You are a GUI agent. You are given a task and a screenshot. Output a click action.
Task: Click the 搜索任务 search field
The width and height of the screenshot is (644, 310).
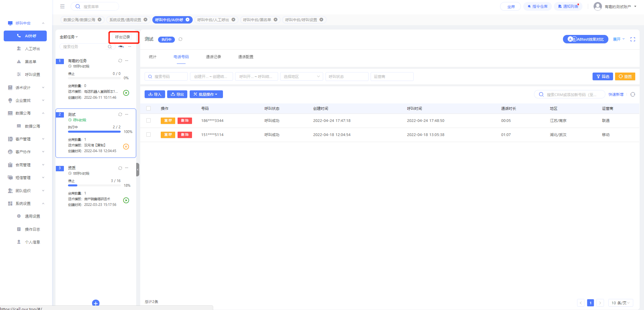(x=87, y=47)
